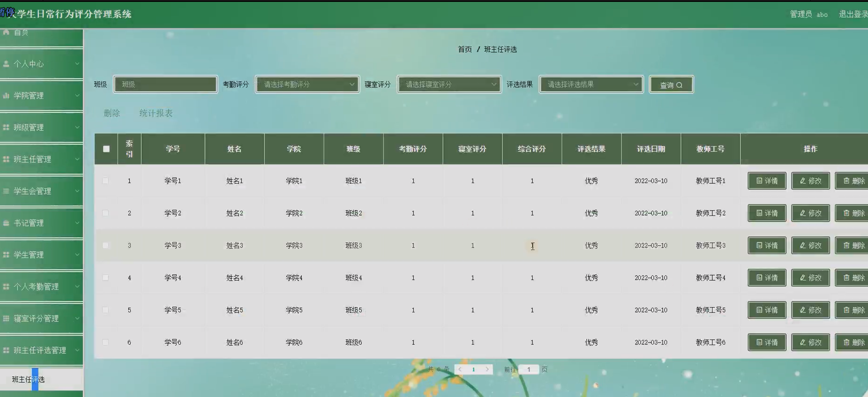
Task: Expand 学生会管理 menu chevron
Action: click(x=77, y=191)
